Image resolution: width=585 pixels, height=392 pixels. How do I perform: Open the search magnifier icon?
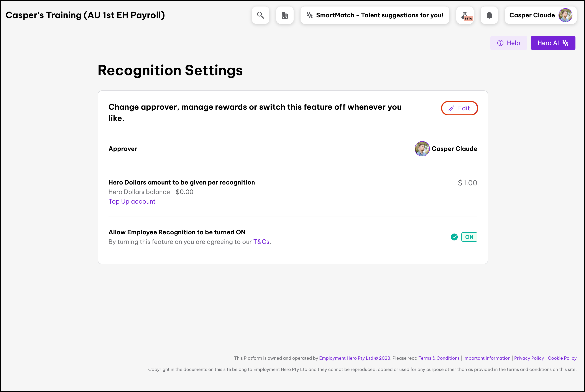[260, 15]
